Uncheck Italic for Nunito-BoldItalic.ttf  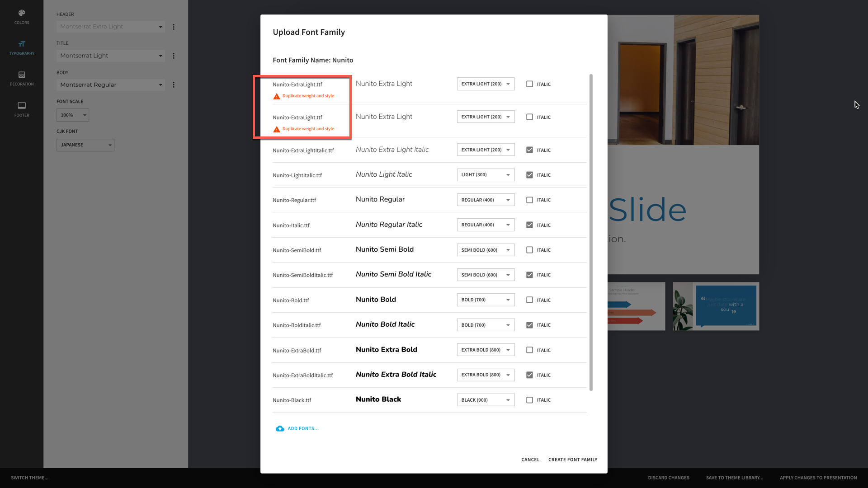(x=529, y=325)
